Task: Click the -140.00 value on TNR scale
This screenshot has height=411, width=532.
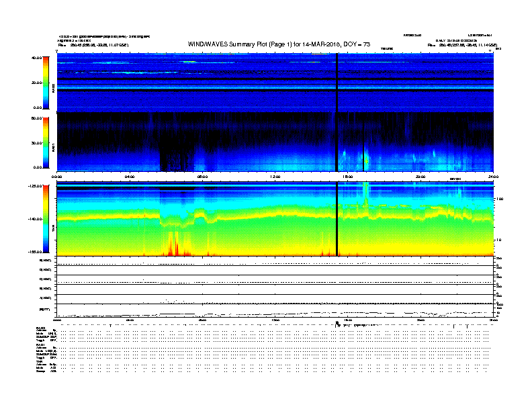Action: [35, 219]
